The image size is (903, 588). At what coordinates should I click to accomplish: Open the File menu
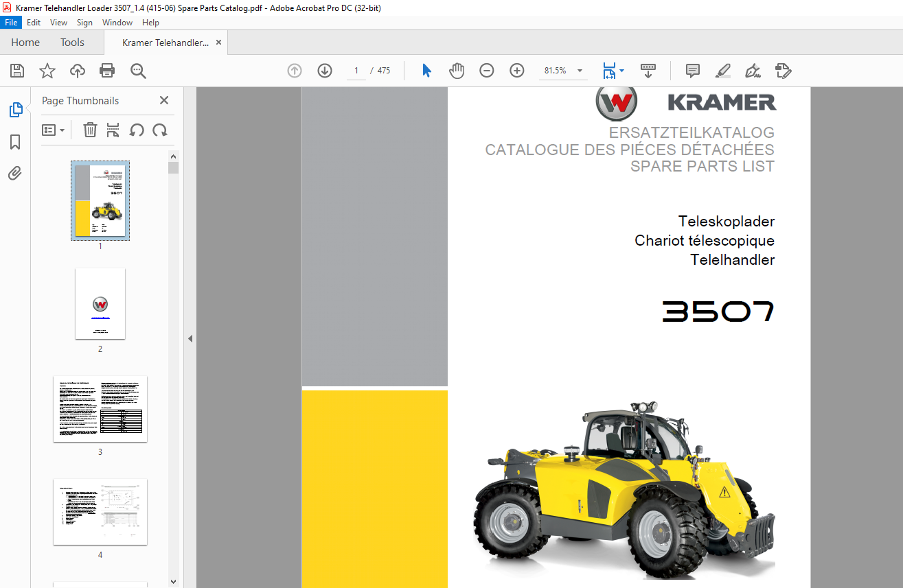point(12,23)
